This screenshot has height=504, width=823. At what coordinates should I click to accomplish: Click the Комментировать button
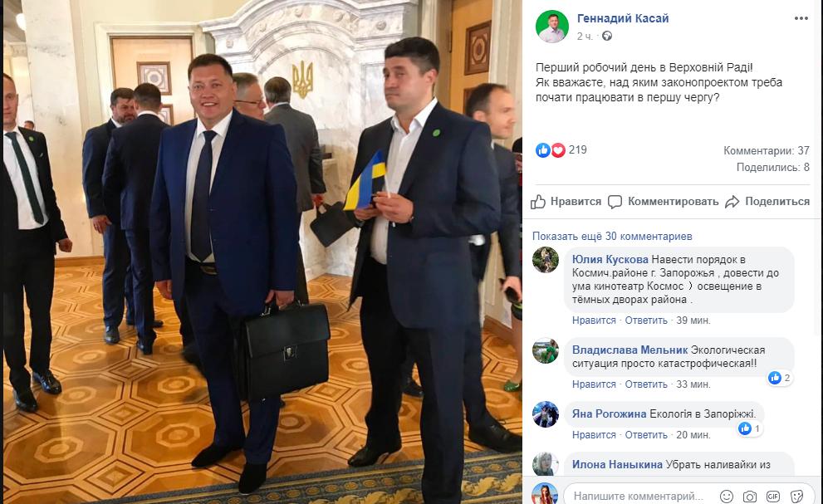pyautogui.click(x=664, y=202)
